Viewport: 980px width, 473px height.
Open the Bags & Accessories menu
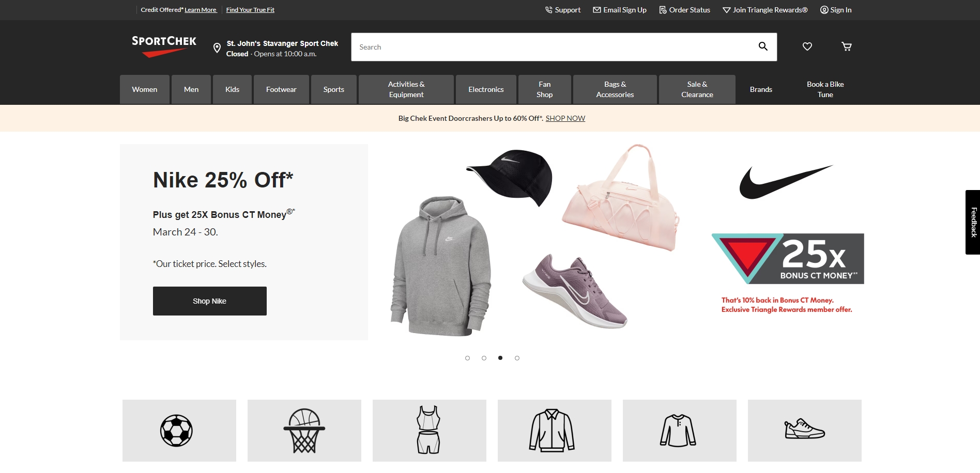click(x=615, y=89)
